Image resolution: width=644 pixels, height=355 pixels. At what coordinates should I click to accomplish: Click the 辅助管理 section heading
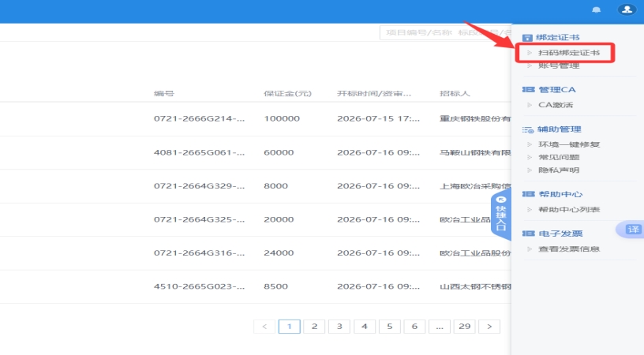559,129
